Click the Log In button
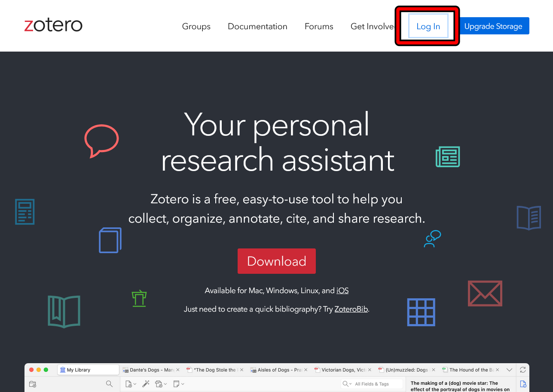 [428, 26]
